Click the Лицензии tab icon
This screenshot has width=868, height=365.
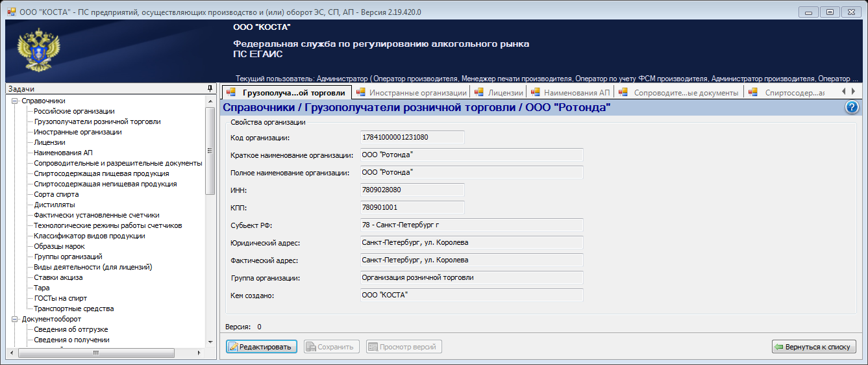point(479,92)
